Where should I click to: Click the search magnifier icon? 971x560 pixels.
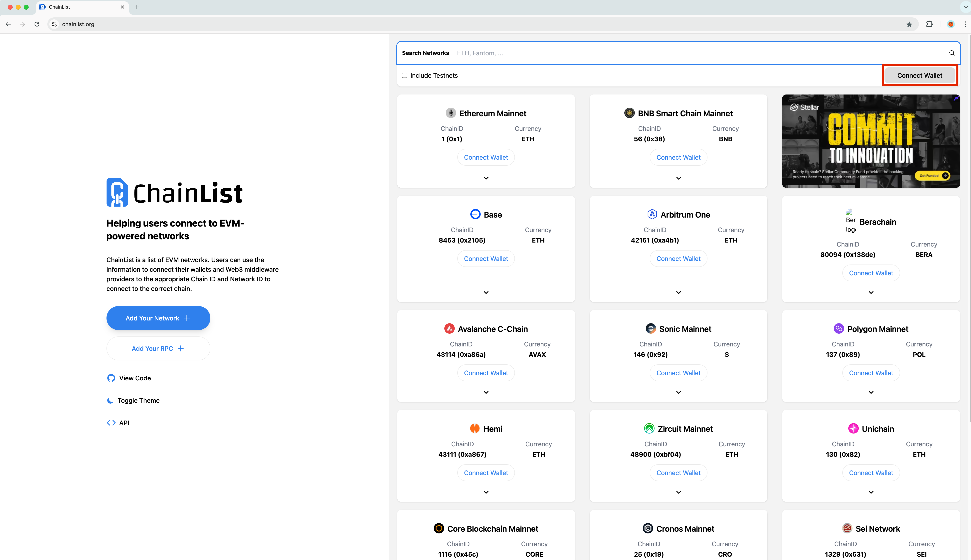pos(952,53)
